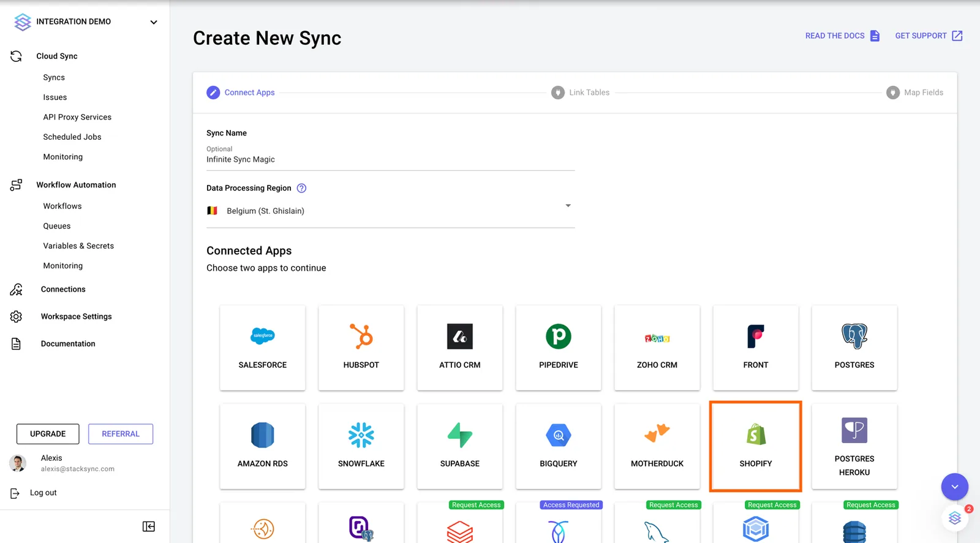Open API Proxy Services
The image size is (980, 543).
(x=77, y=117)
